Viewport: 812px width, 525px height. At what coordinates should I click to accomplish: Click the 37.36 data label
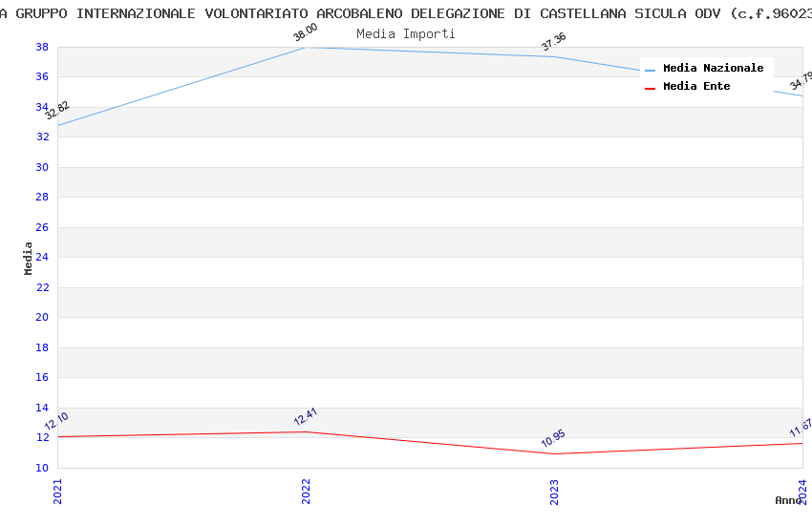pyautogui.click(x=553, y=41)
